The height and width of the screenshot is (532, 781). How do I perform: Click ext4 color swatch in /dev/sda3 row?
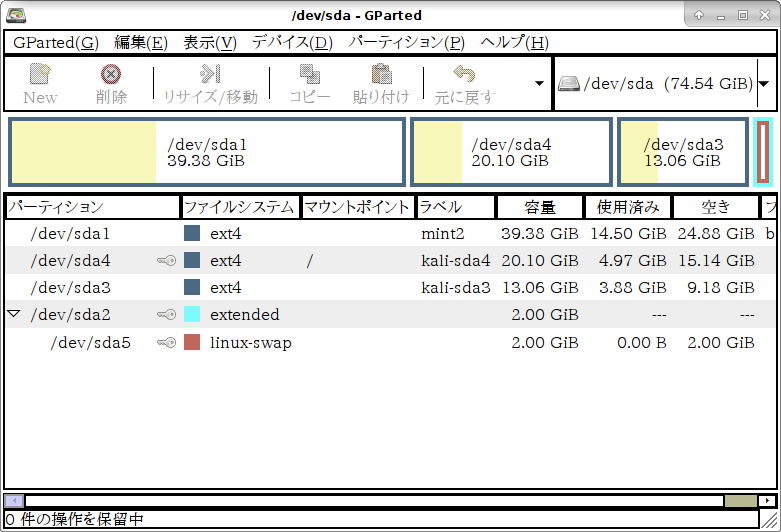pyautogui.click(x=192, y=287)
